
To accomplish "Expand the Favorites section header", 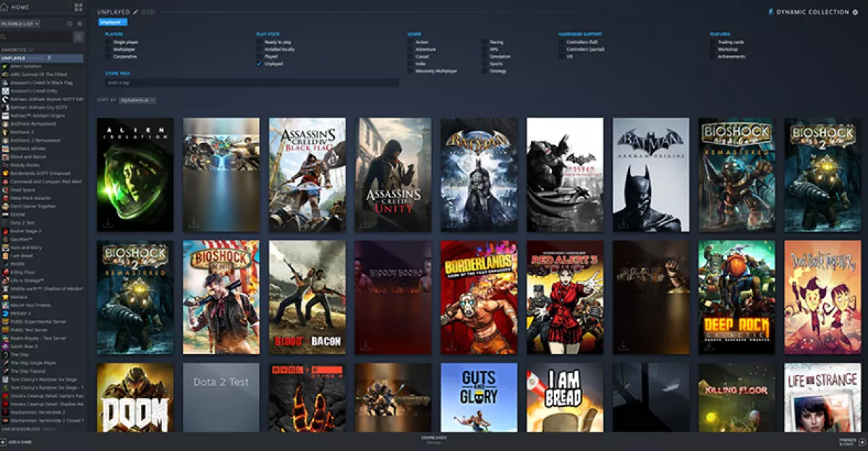I will pos(16,49).
